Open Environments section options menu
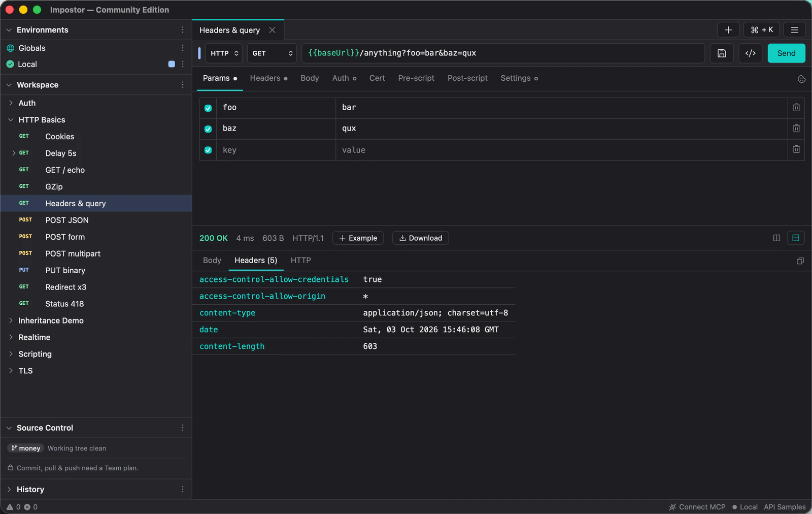812x514 pixels. point(183,30)
